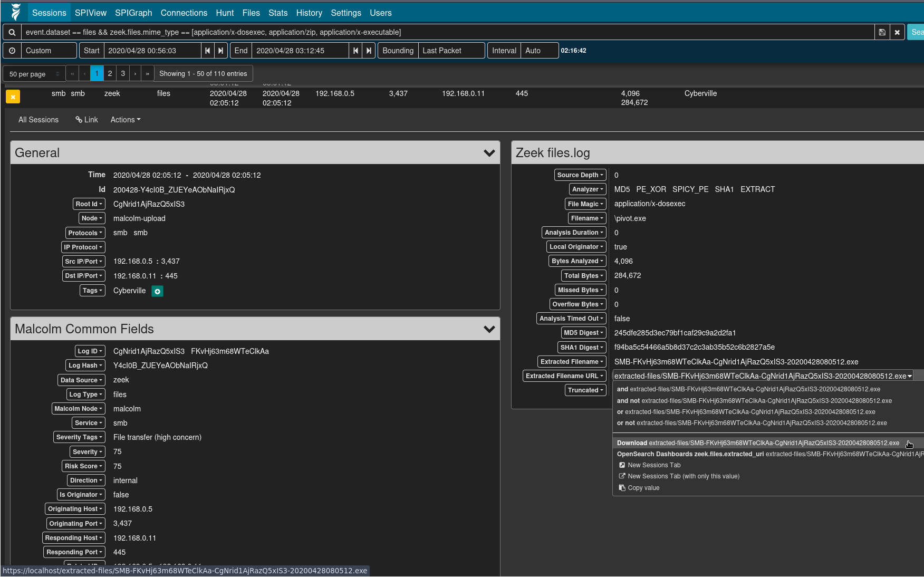Go to results page 3
The height and width of the screenshot is (577, 924).
[x=123, y=73]
